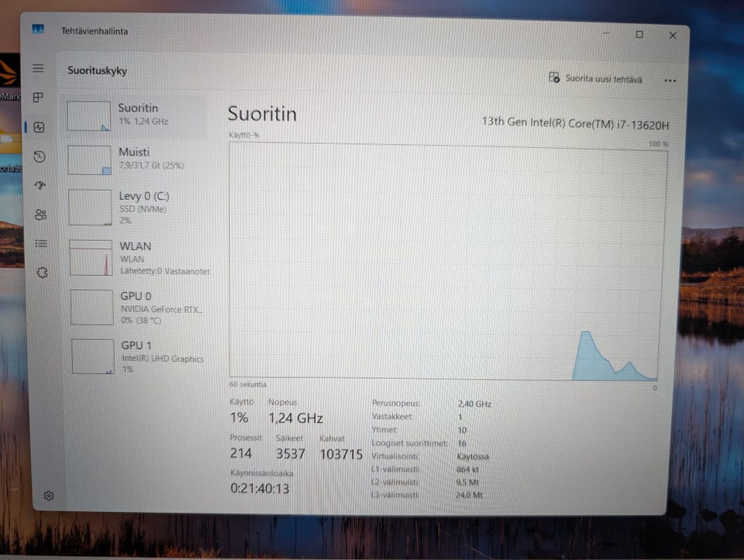Click the large CPU usage graph
Screen dimensions: 744x560
pyautogui.click(x=448, y=261)
